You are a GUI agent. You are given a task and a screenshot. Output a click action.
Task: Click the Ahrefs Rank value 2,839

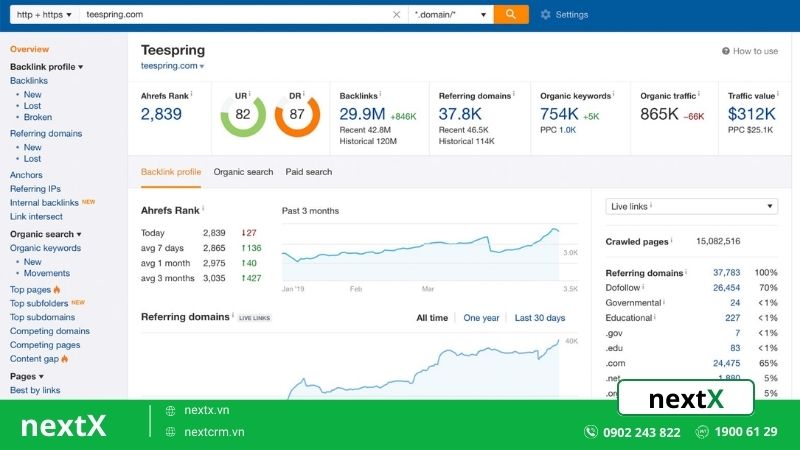click(x=161, y=114)
